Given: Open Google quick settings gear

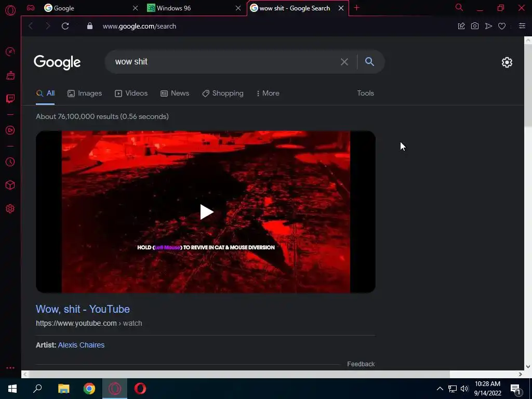Looking at the screenshot, I should coord(507,62).
